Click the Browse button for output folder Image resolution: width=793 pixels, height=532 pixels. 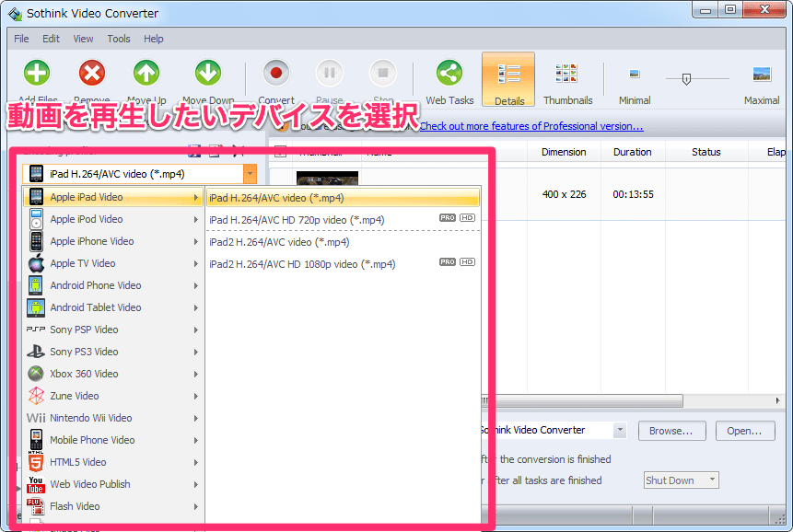[x=671, y=430]
